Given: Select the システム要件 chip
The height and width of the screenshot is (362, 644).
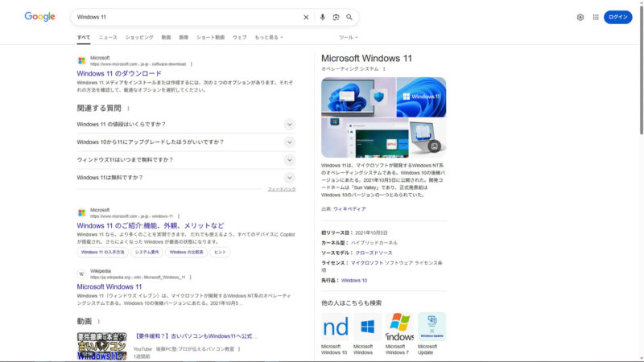Looking at the screenshot, I should point(147,252).
